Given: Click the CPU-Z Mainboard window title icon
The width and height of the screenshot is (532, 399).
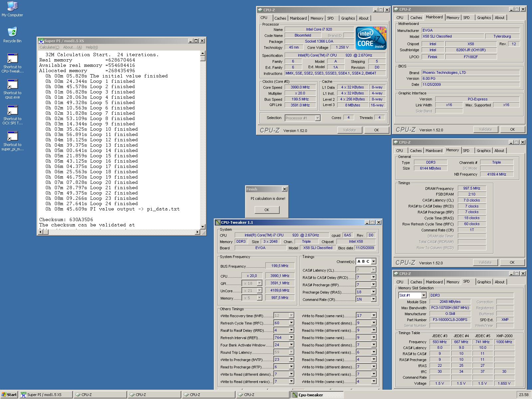Looking at the screenshot, I should pos(396,9).
